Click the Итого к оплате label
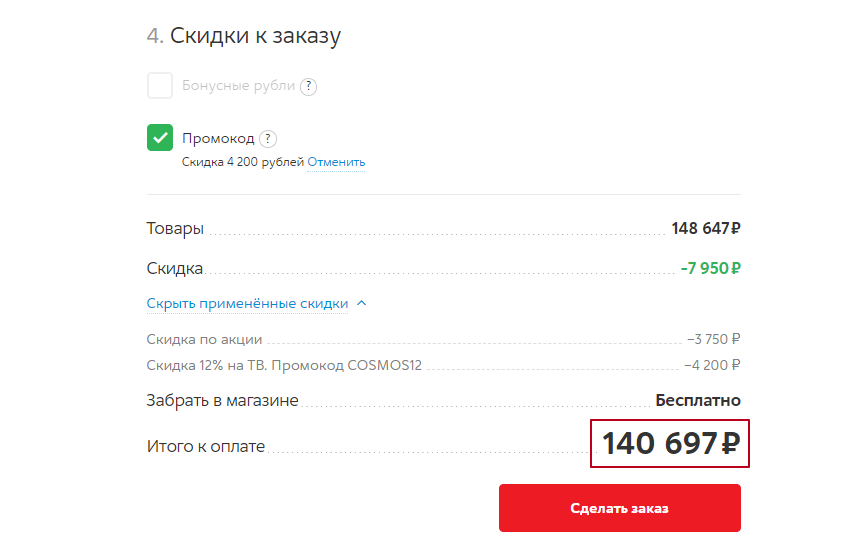842x540 pixels. (x=206, y=447)
